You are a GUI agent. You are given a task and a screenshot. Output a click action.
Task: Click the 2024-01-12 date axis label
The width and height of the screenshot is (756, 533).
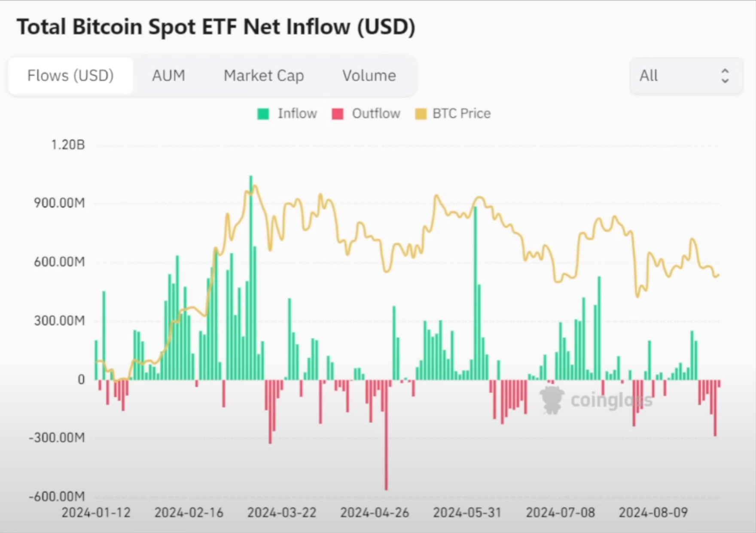[96, 513]
